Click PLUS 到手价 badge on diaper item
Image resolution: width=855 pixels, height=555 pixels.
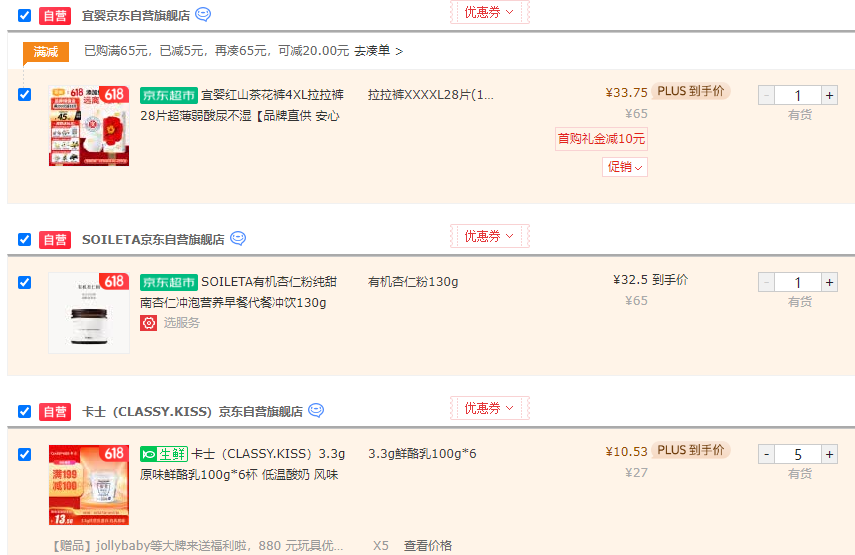pyautogui.click(x=691, y=91)
